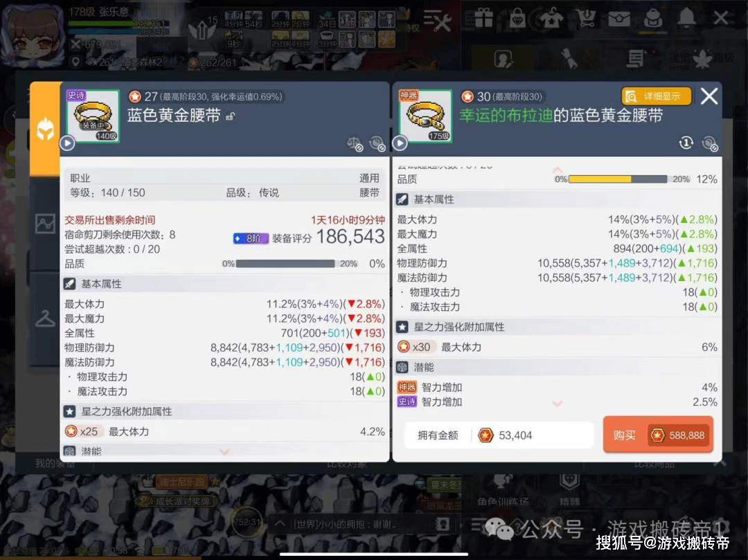Click the 购买 588,888 button
Viewport: 748px width, 560px height.
[x=659, y=435]
